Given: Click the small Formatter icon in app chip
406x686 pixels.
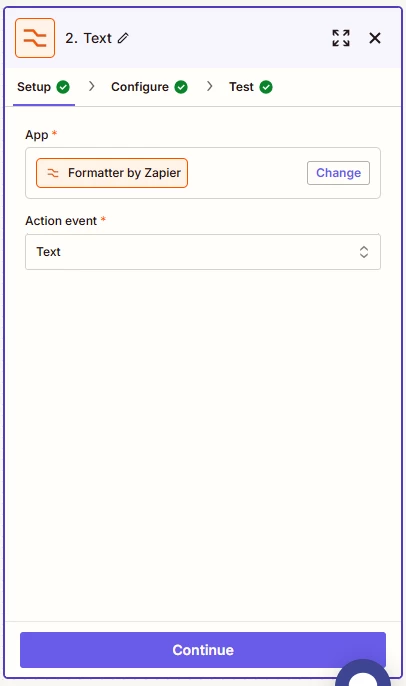Looking at the screenshot, I should pyautogui.click(x=53, y=173).
